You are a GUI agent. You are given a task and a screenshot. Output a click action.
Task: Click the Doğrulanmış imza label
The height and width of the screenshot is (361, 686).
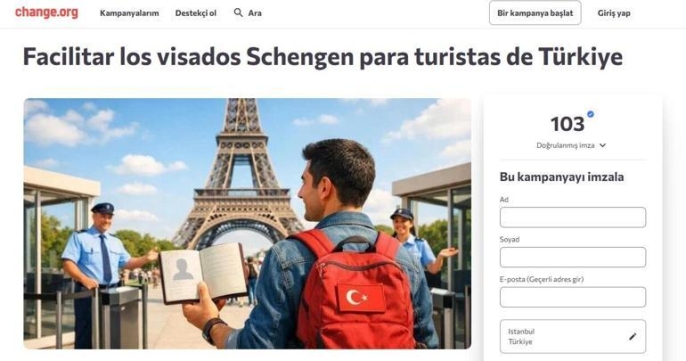565,146
